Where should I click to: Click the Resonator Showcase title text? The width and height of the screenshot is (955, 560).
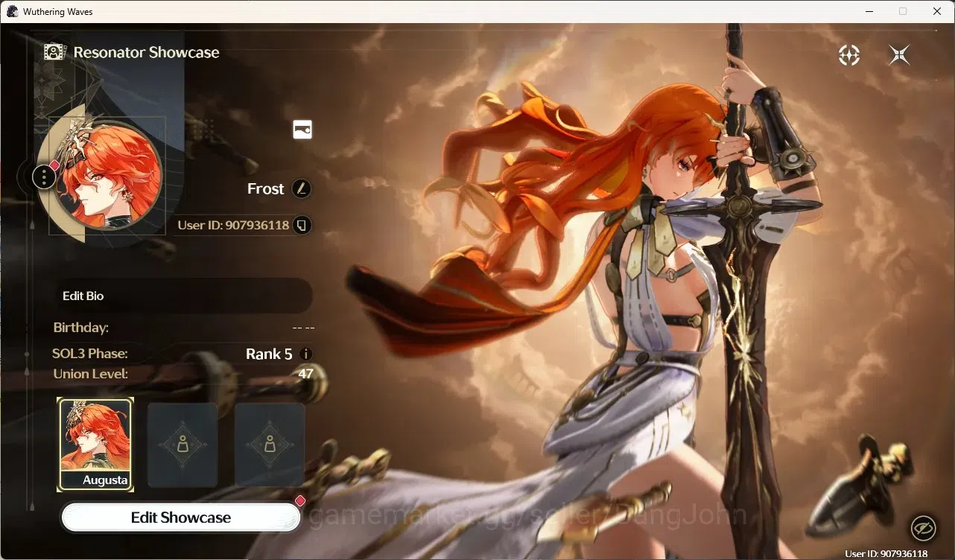tap(146, 52)
